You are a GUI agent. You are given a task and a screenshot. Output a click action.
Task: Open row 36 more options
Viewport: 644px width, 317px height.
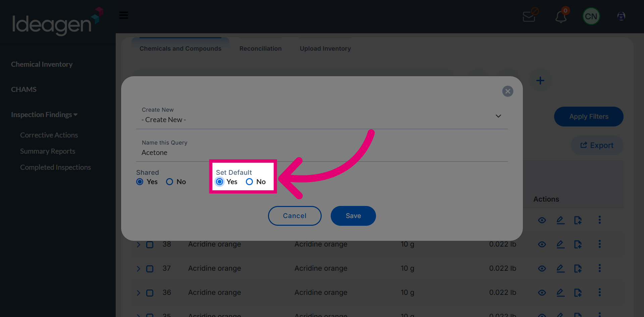[600, 292]
